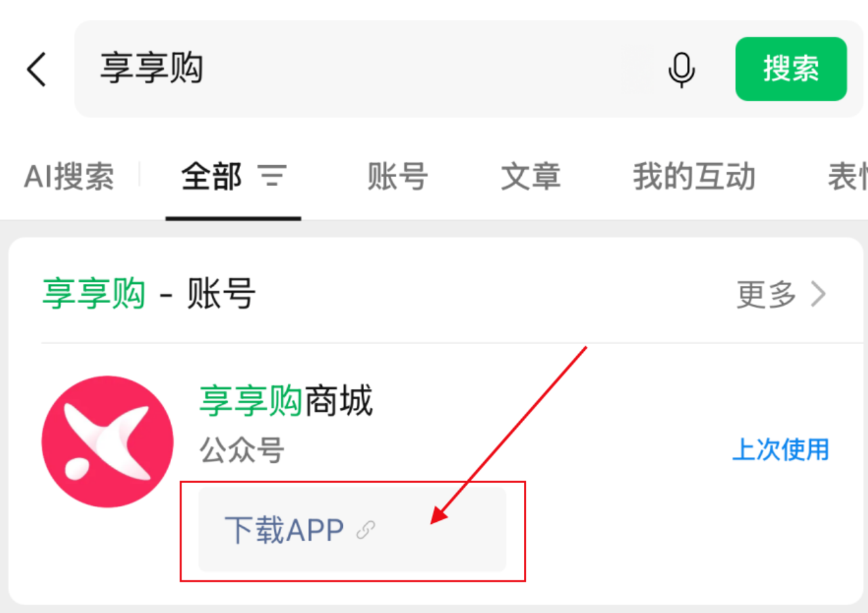Select the 全部 tab
The height and width of the screenshot is (613, 868).
[x=211, y=176]
